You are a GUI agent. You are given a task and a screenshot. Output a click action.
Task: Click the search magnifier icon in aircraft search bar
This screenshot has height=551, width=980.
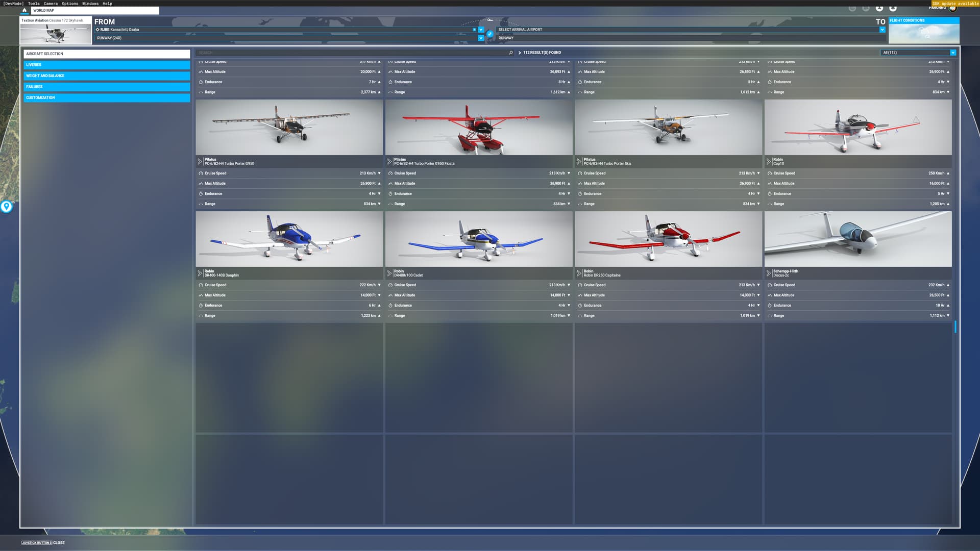click(510, 52)
